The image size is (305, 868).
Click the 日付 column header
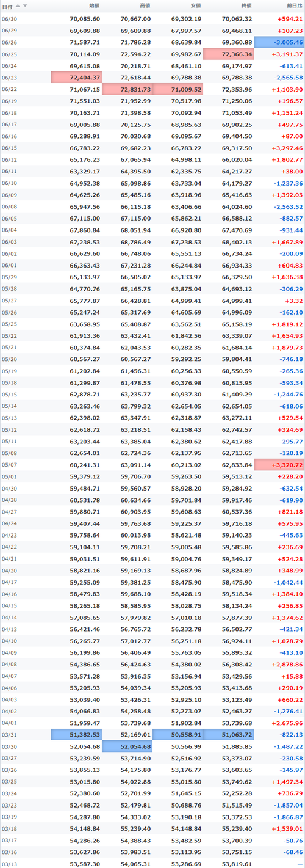click(7, 6)
